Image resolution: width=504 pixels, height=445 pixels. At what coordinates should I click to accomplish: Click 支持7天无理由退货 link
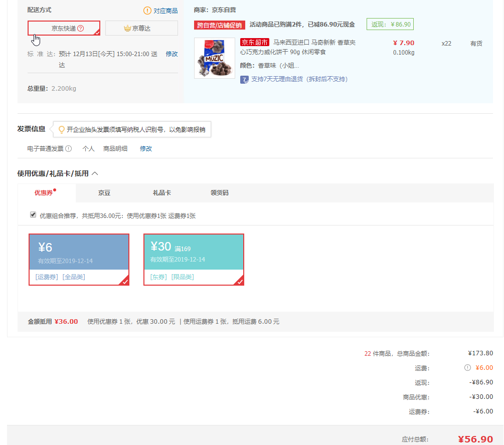(299, 79)
